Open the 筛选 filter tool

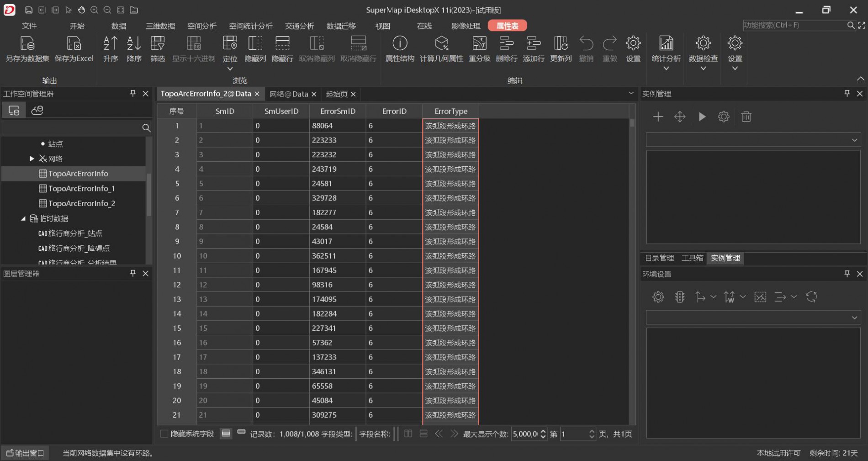158,44
